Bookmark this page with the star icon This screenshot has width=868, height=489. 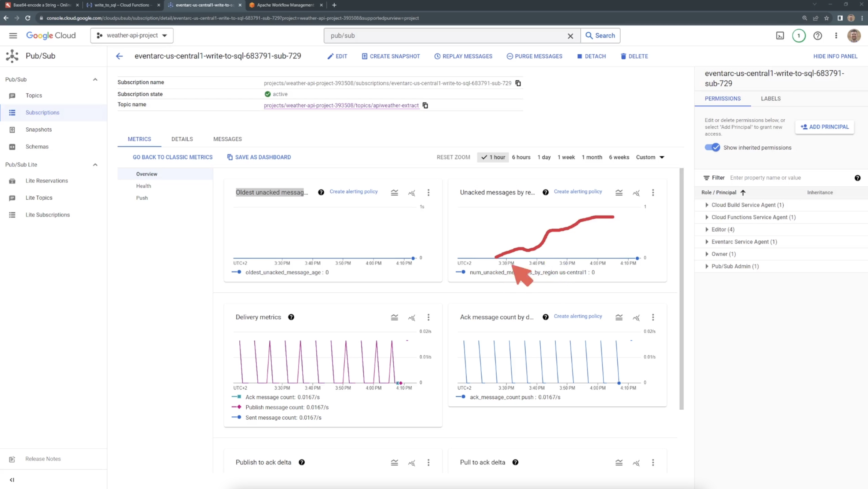click(827, 18)
